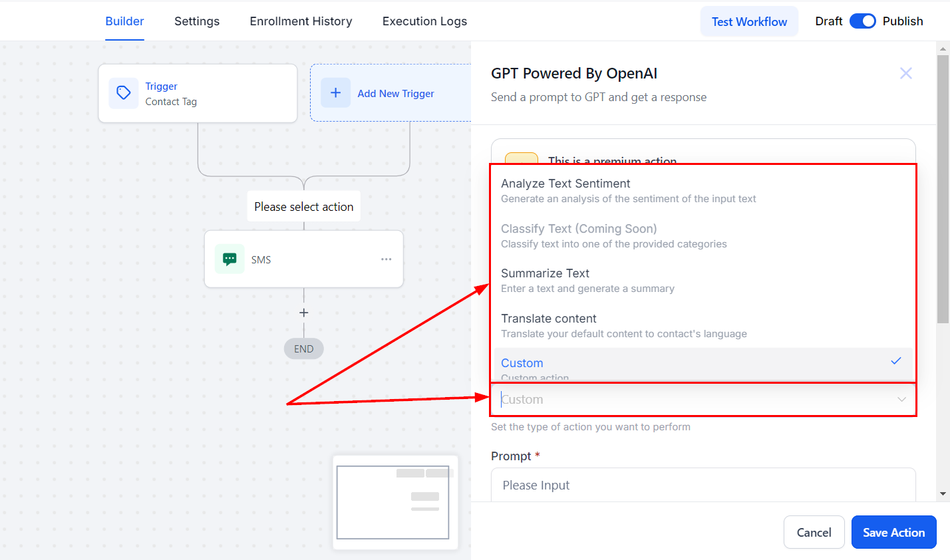This screenshot has height=560, width=950.
Task: Go to the Execution Logs tab
Action: coord(424,21)
